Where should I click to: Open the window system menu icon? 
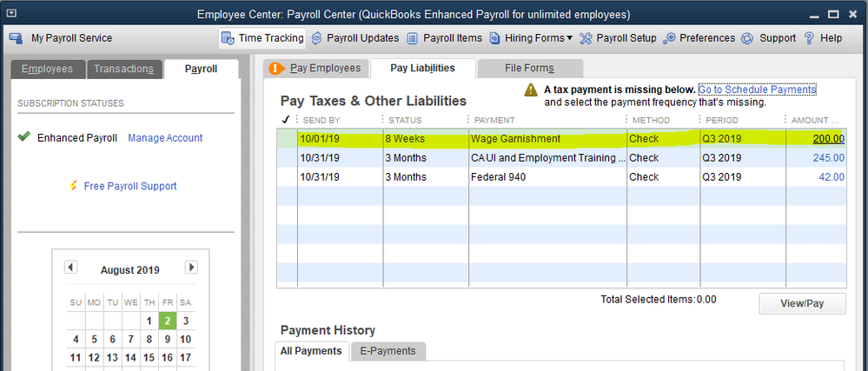11,13
